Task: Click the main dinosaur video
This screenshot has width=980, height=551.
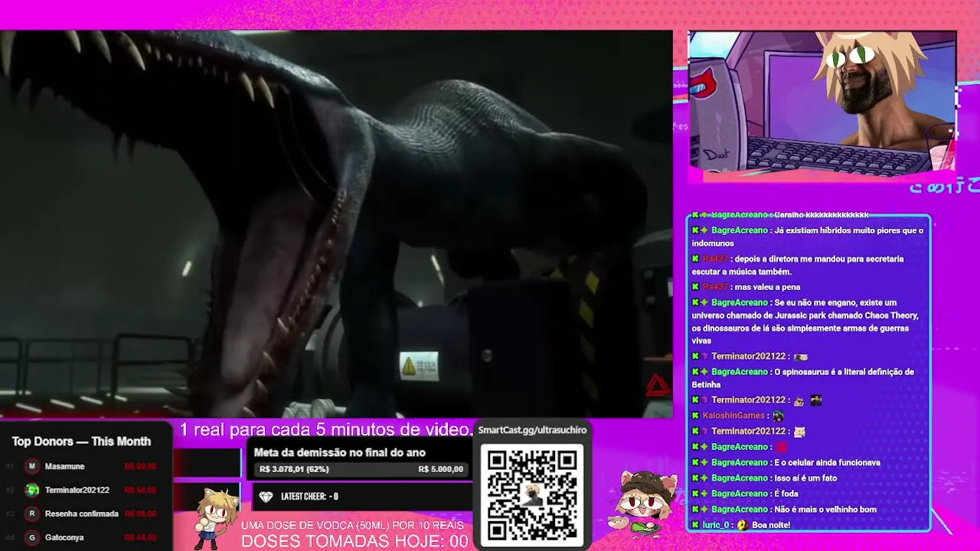Action: click(336, 224)
